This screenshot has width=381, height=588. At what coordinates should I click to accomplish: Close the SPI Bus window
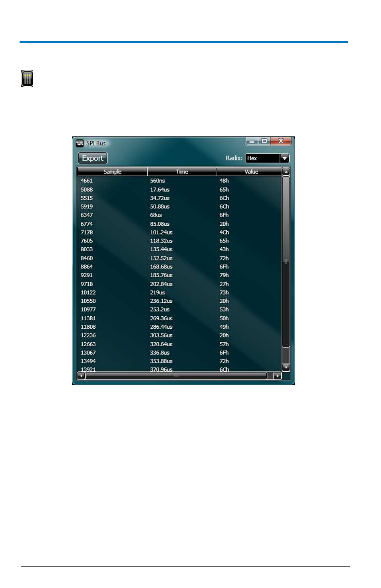point(281,141)
